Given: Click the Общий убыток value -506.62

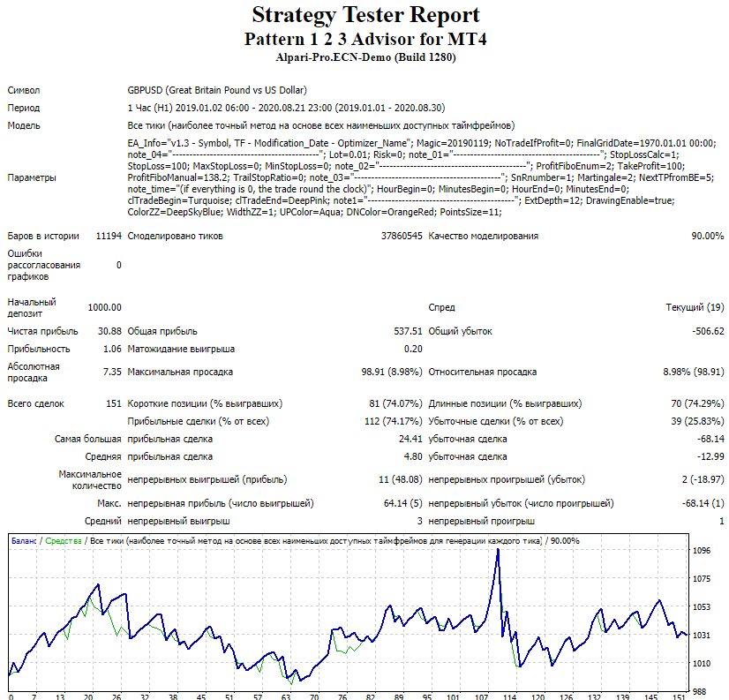Looking at the screenshot, I should coord(707,331).
